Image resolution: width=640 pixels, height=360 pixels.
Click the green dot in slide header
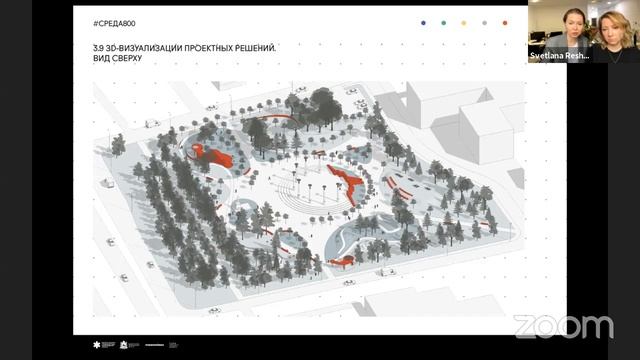pyautogui.click(x=444, y=23)
